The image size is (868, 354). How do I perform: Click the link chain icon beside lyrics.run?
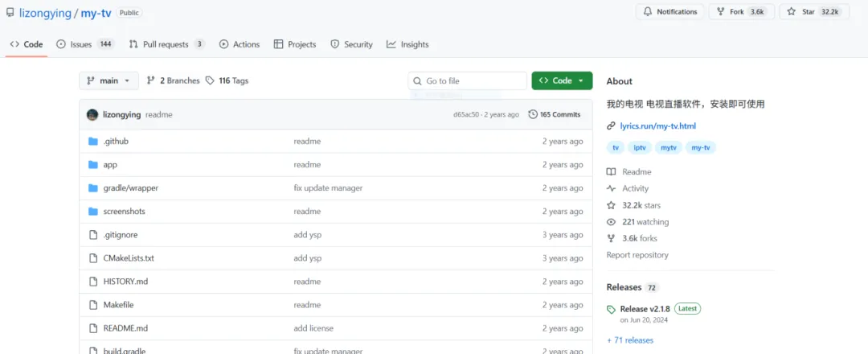(611, 126)
